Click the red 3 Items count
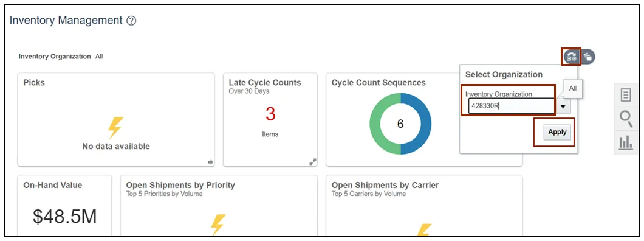Image resolution: width=644 pixels, height=241 pixels. click(x=270, y=114)
